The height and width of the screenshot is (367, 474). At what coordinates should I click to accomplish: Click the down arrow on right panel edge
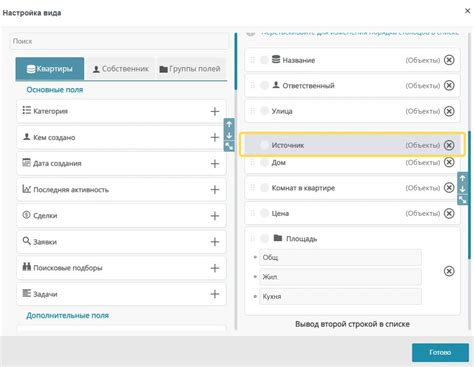[462, 189]
